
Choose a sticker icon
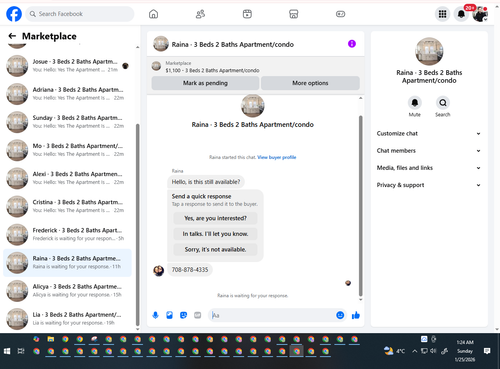pyautogui.click(x=183, y=315)
